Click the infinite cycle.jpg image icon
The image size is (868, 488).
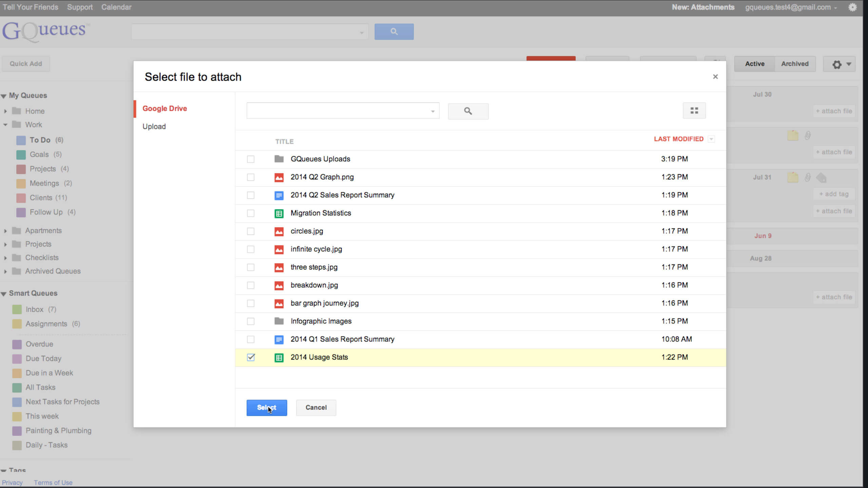pyautogui.click(x=279, y=249)
